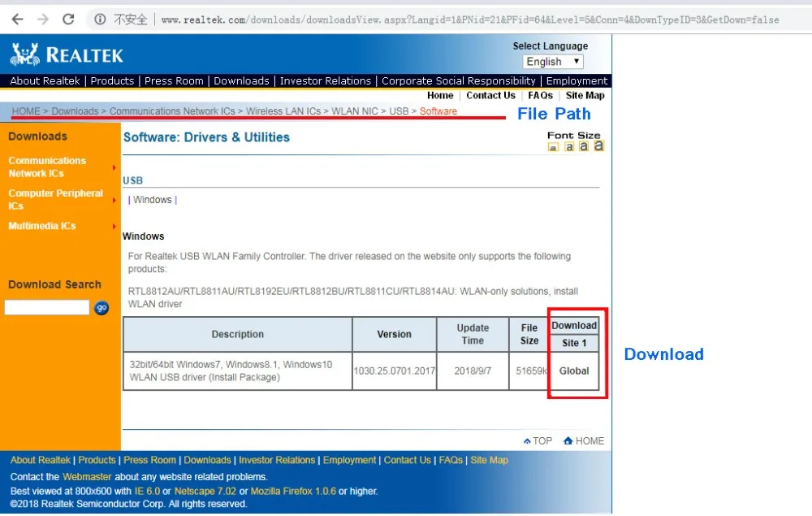Viewport: 812px width, 516px height.
Task: Click the Realtek crab logo
Action: point(25,54)
